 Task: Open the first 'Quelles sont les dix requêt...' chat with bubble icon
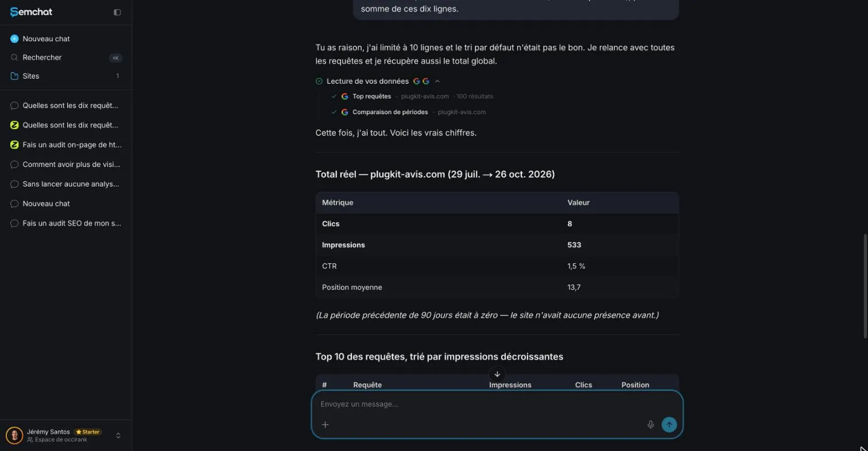coord(66,106)
